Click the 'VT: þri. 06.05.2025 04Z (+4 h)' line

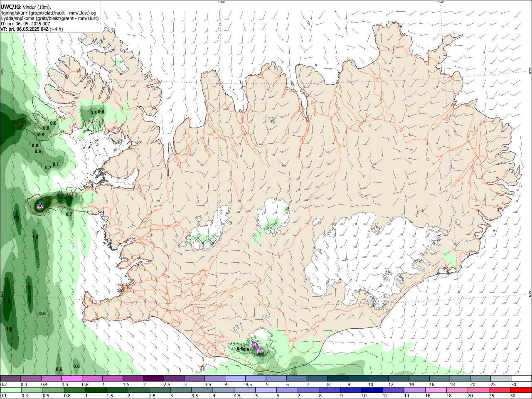coord(32,29)
